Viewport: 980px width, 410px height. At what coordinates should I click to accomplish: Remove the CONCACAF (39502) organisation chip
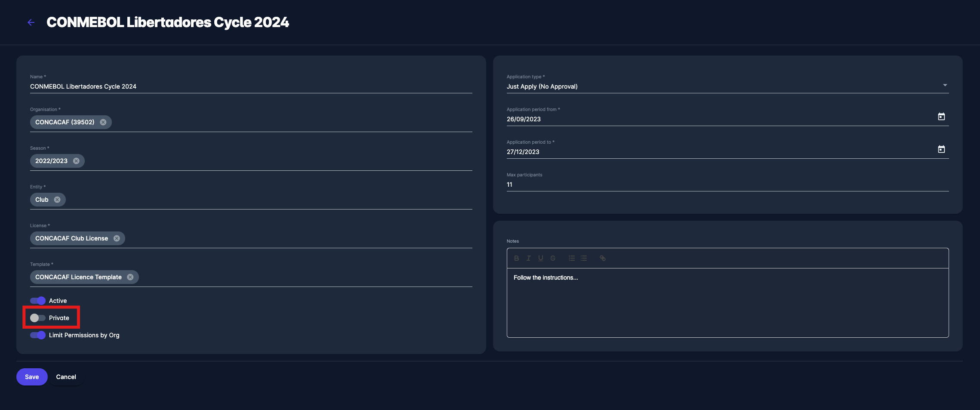coord(103,122)
